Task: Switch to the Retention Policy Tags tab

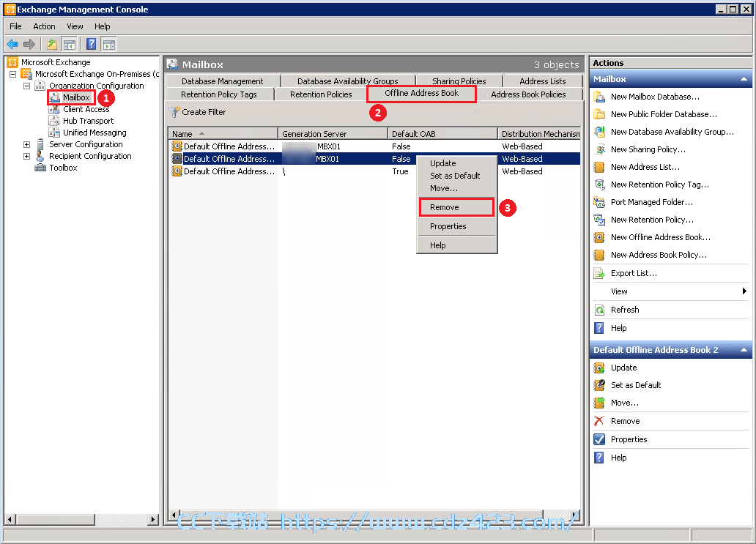Action: (219, 94)
